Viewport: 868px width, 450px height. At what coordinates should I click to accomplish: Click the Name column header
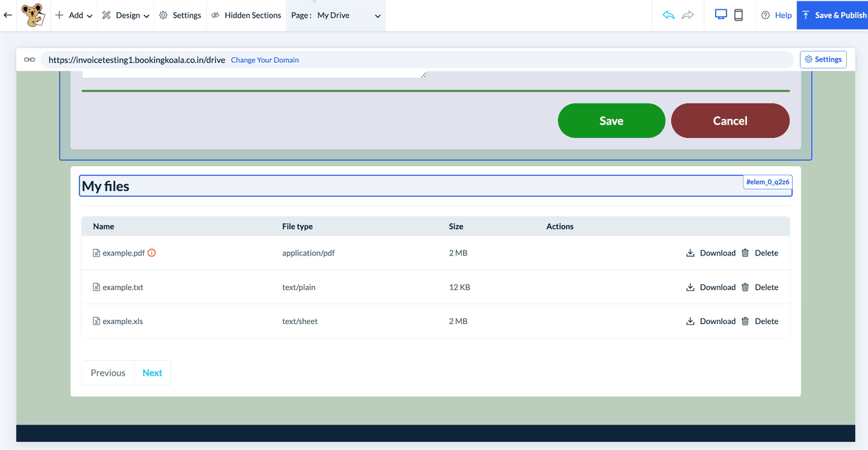[x=103, y=226]
